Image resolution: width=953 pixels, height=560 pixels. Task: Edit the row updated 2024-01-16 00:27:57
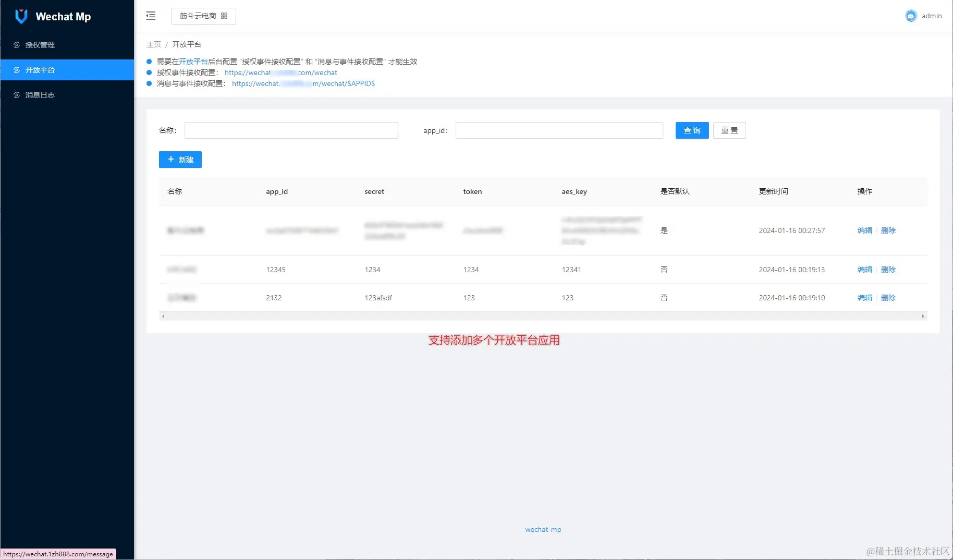[865, 230]
